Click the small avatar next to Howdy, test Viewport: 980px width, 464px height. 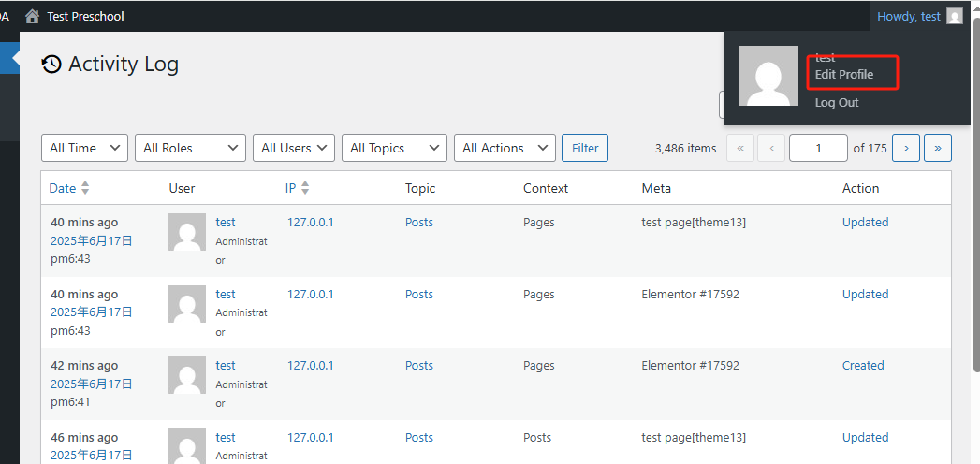[954, 16]
